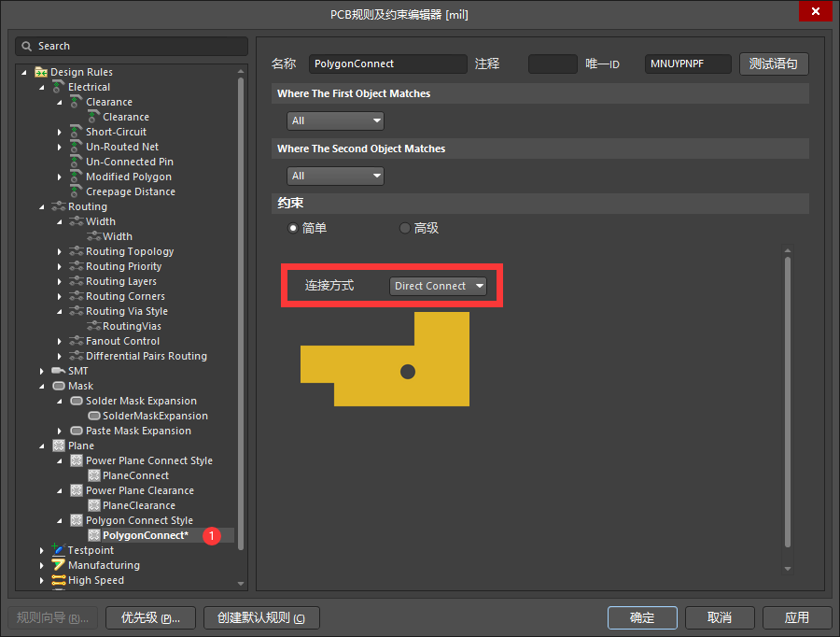Click the search magnifier icon
Screen dimensions: 840x637
pyautogui.click(x=26, y=46)
